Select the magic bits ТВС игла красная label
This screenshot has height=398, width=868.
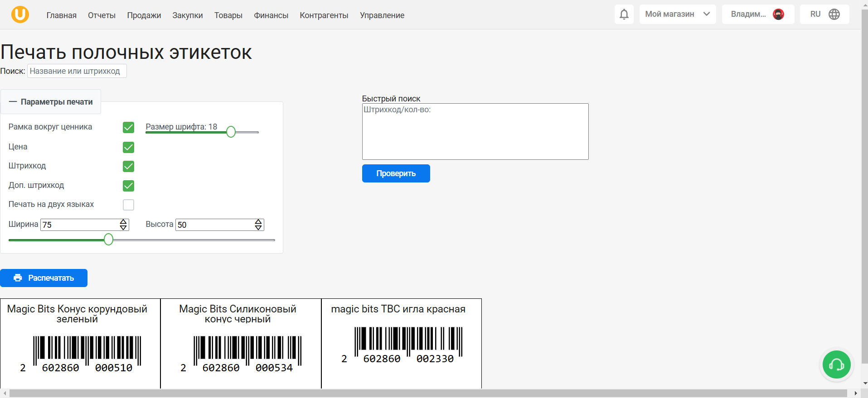click(402, 343)
